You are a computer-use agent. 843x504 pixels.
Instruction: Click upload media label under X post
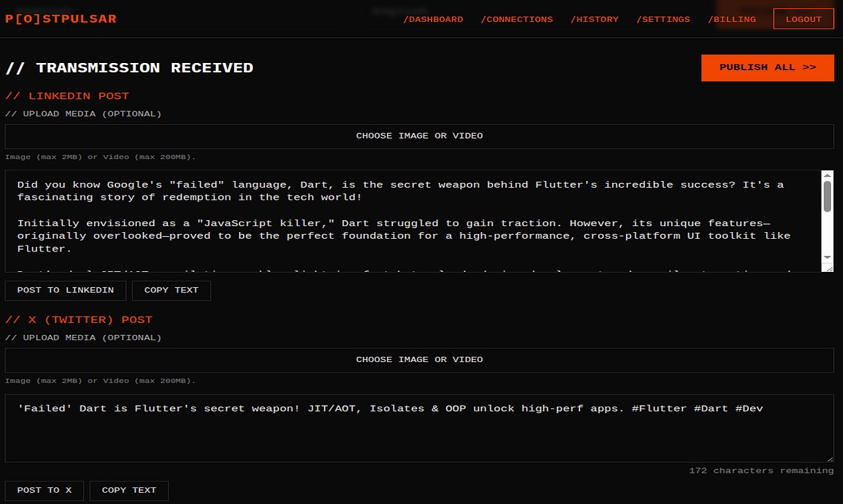point(84,338)
